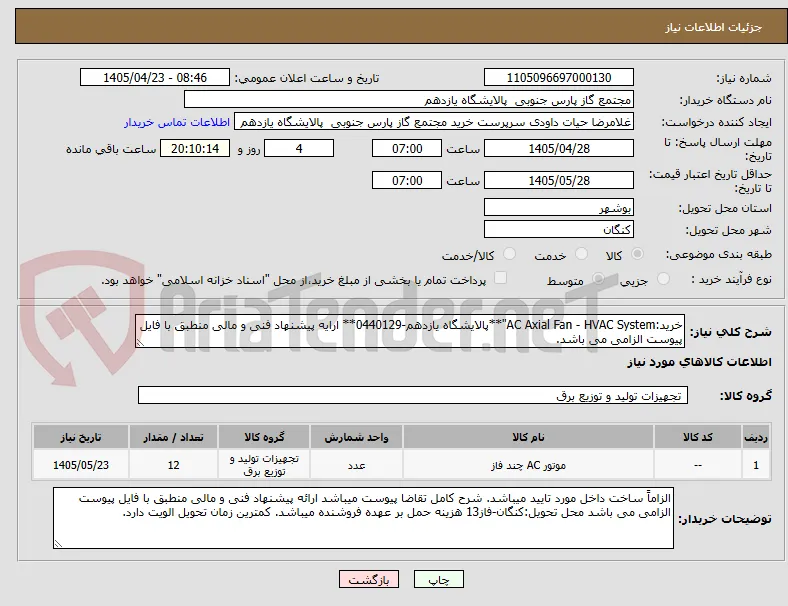This screenshot has width=788, height=606.
Task: Click the resize handle of description text area
Action: point(140,343)
